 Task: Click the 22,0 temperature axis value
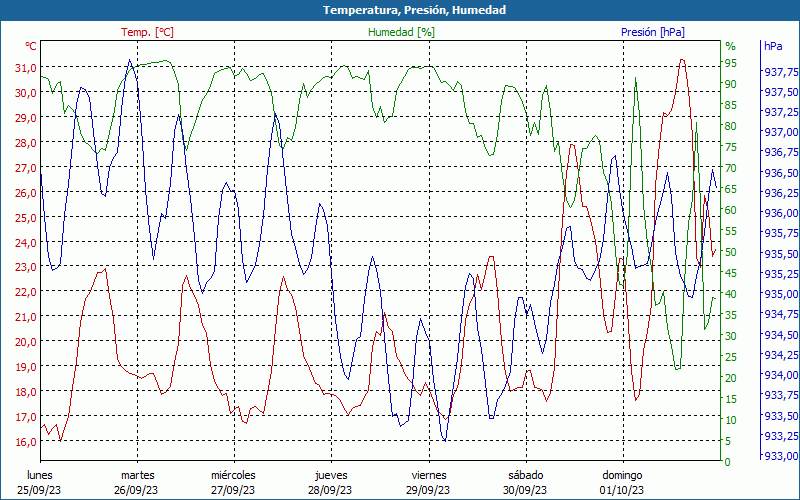coord(27,292)
